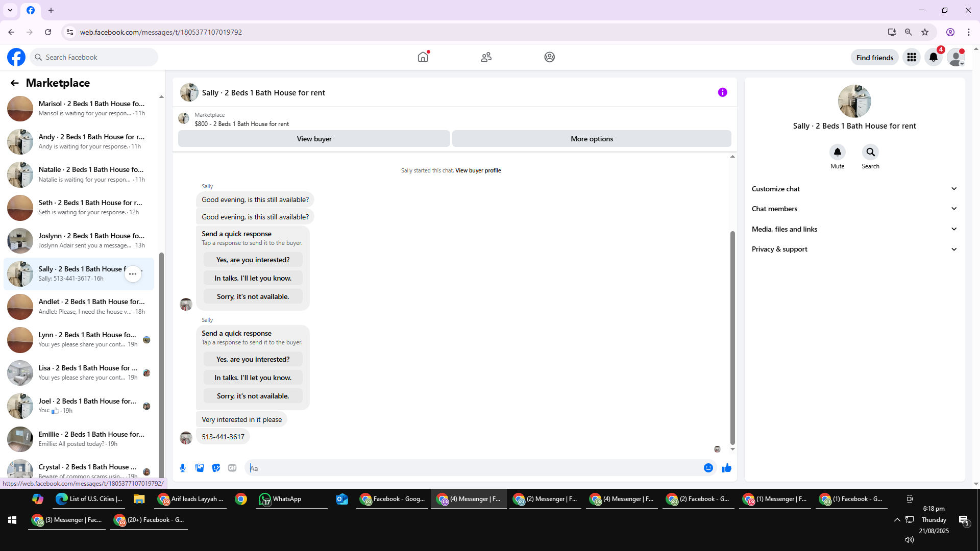This screenshot has width=980, height=551.
Task: Open the emoji picker in message box
Action: (708, 468)
